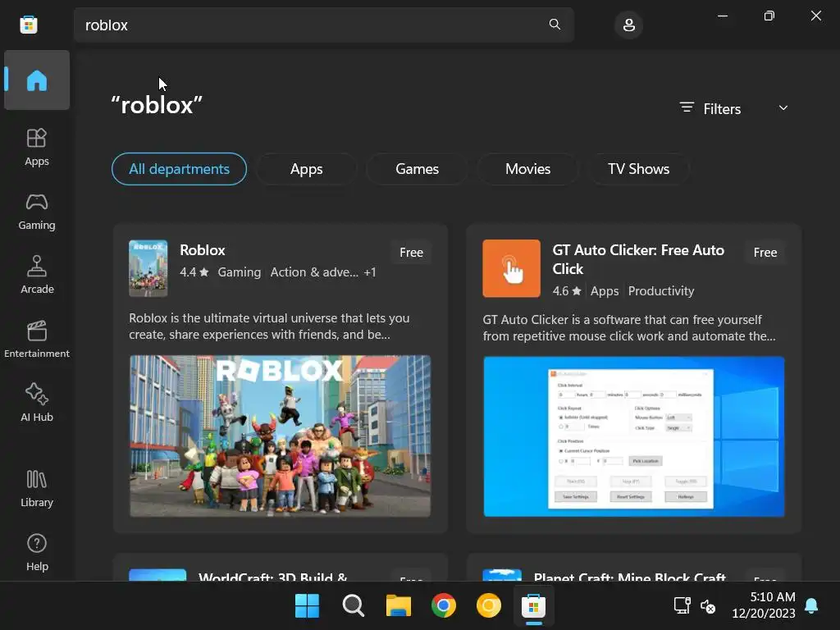The image size is (840, 630).
Task: Open the GT Auto Clicker screenshot preview
Action: pos(634,436)
